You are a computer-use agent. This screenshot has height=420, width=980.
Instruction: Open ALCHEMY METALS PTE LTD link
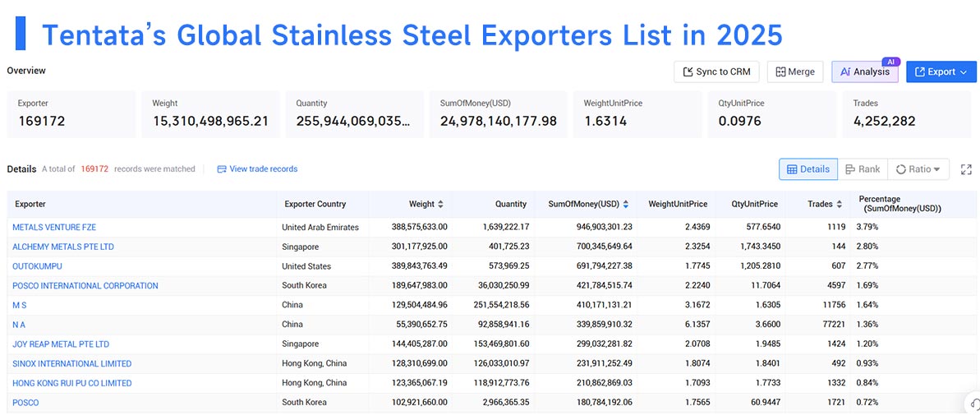[x=63, y=247]
